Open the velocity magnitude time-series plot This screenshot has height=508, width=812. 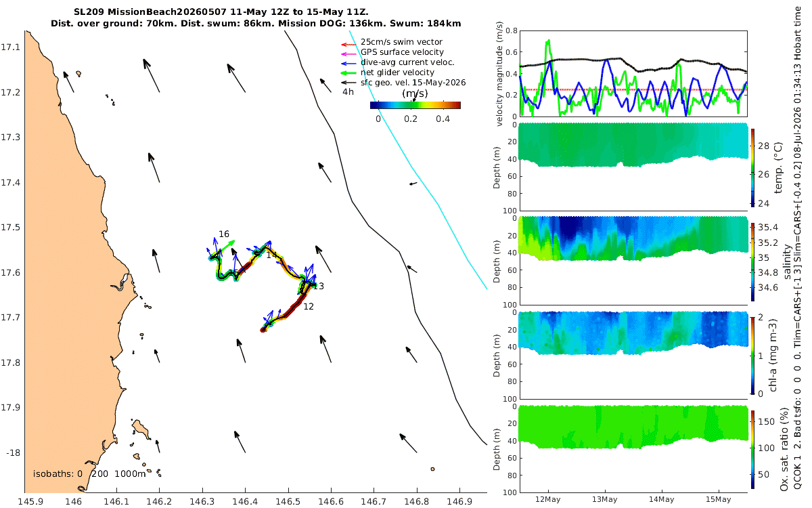click(633, 73)
